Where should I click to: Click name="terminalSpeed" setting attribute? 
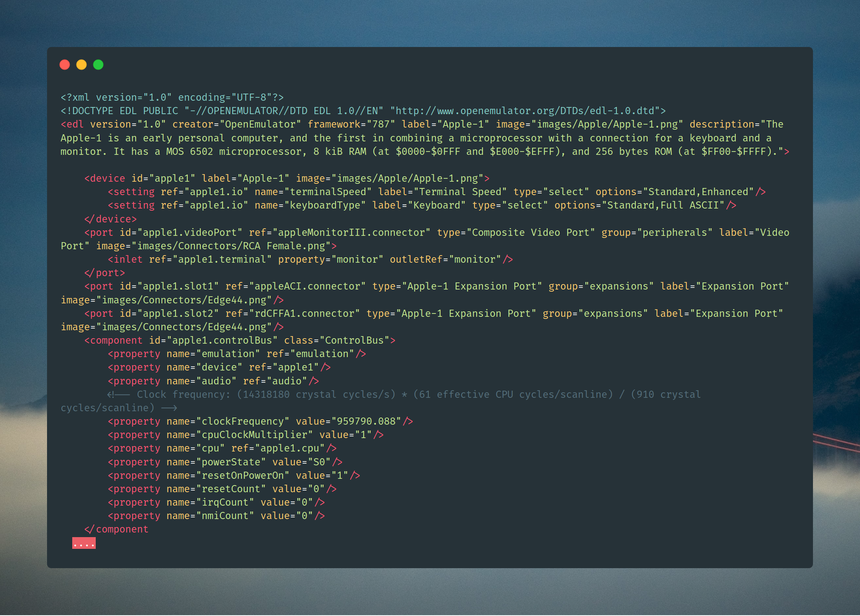(313, 192)
